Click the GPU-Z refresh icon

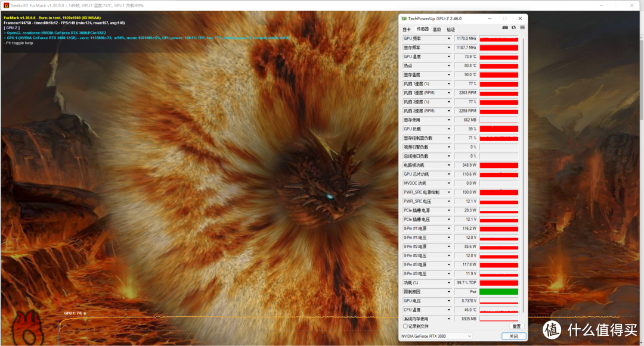tap(513, 27)
